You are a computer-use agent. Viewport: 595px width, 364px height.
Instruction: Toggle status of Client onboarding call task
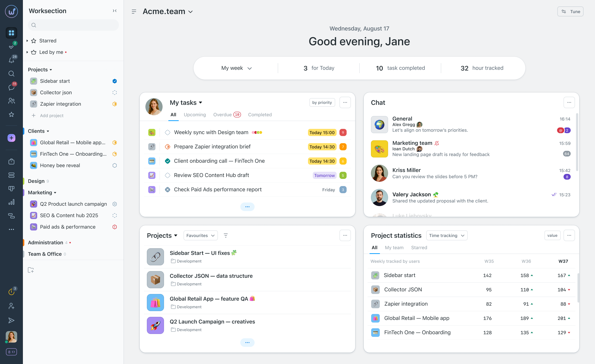click(167, 161)
